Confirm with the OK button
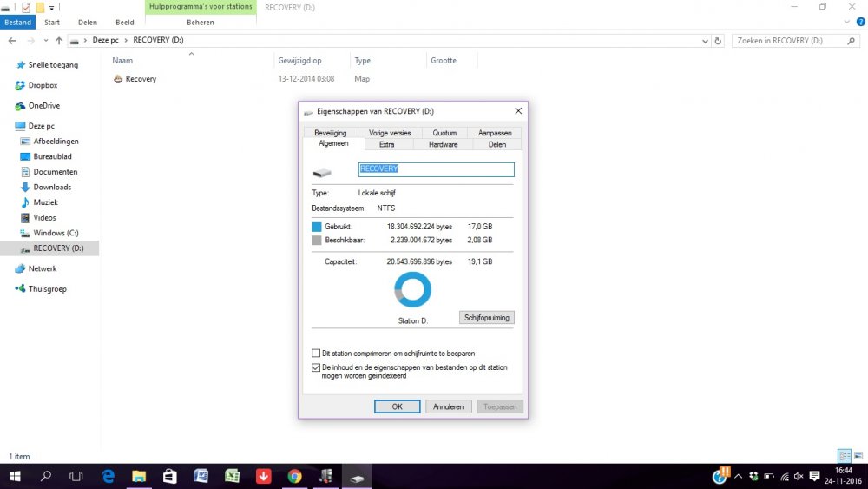The image size is (868, 489). pyautogui.click(x=397, y=406)
